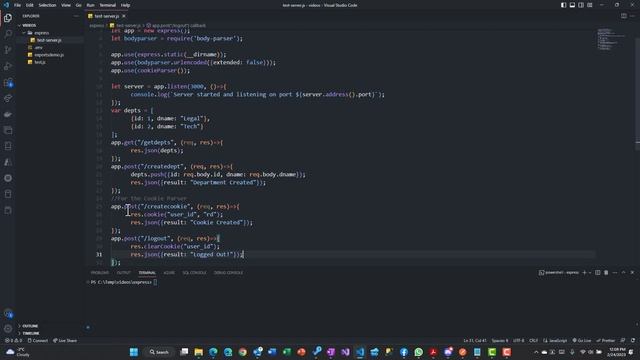Click the Ln 31, Col 41 indicator
Image resolution: width=640 pixels, height=360 pixels.
475,340
